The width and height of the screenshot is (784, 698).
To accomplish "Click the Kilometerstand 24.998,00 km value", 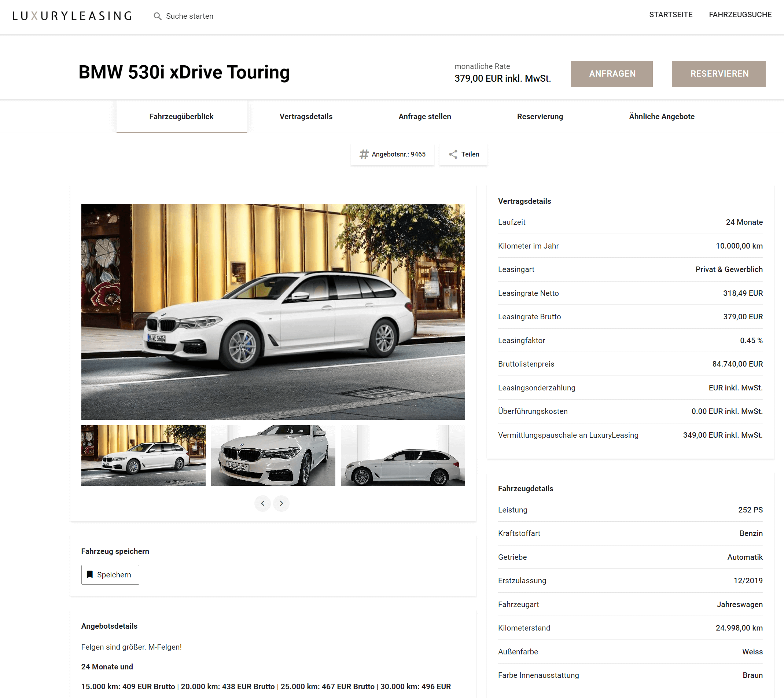I will (739, 628).
